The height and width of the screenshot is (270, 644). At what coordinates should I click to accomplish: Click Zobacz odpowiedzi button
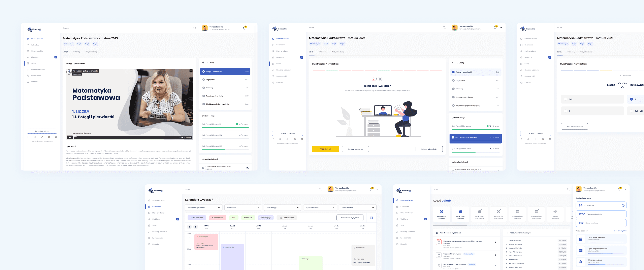429,149
